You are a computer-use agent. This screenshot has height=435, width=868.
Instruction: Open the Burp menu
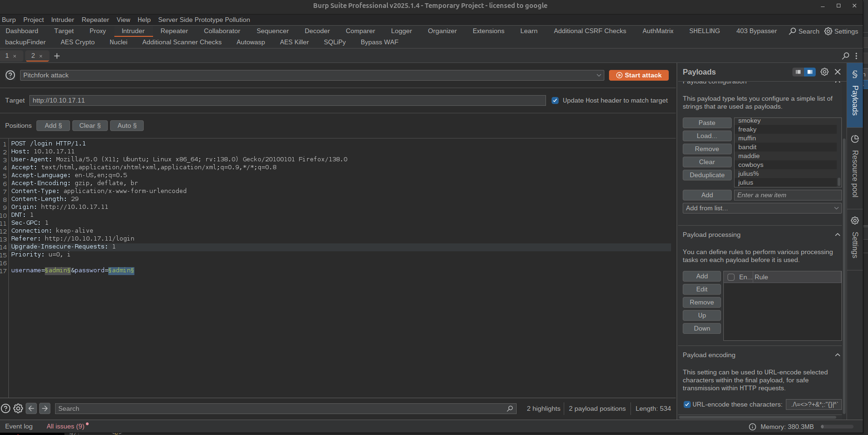click(9, 20)
